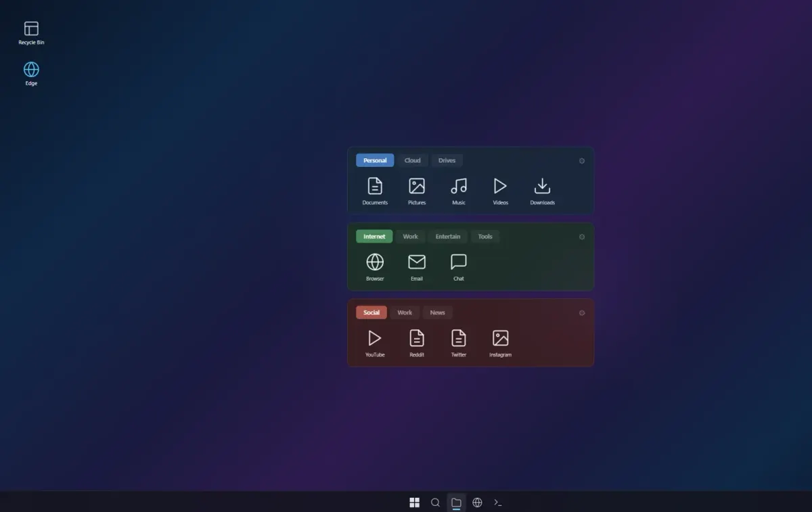This screenshot has height=512, width=812.
Task: Open the Email shortcut icon
Action: tap(417, 266)
